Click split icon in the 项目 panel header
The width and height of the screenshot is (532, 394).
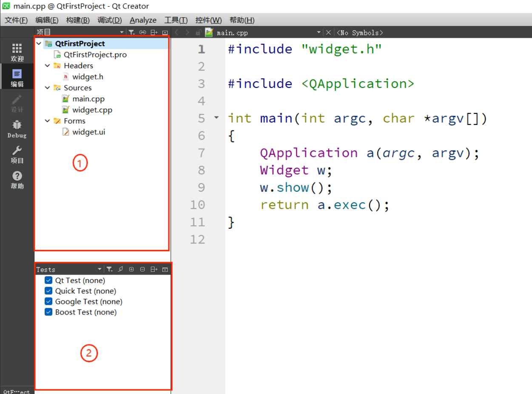coord(154,32)
